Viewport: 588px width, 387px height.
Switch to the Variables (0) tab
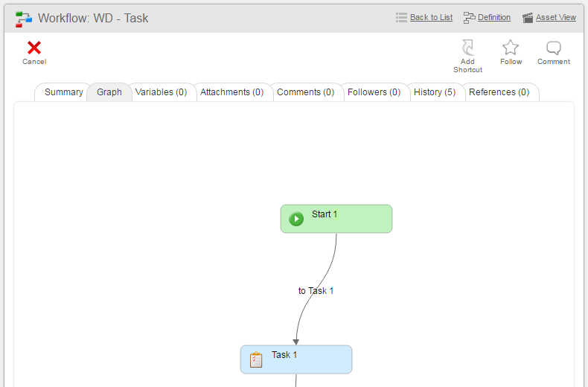pyautogui.click(x=161, y=92)
